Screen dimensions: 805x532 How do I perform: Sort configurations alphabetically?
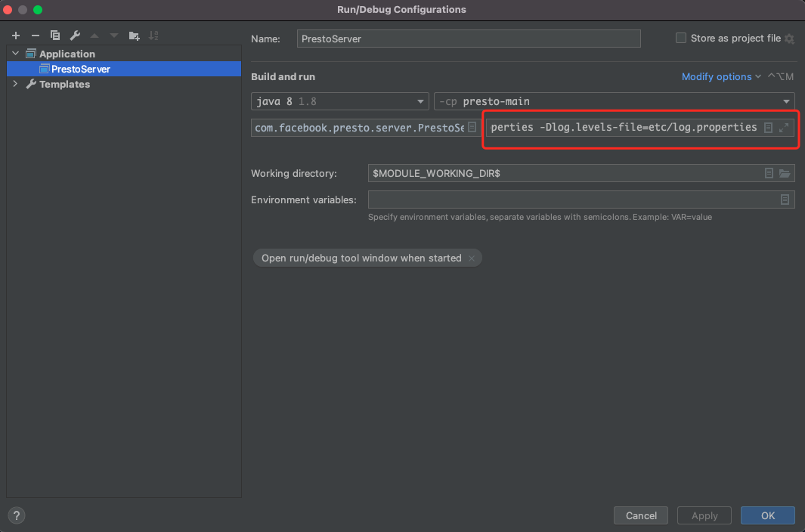(153, 36)
